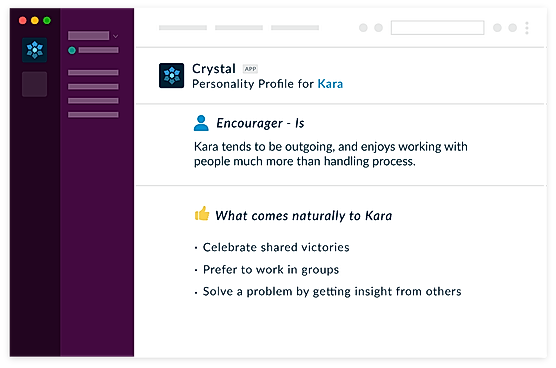Click the second circle icon left of search
Screen dimensions: 556x368
pos(379,28)
